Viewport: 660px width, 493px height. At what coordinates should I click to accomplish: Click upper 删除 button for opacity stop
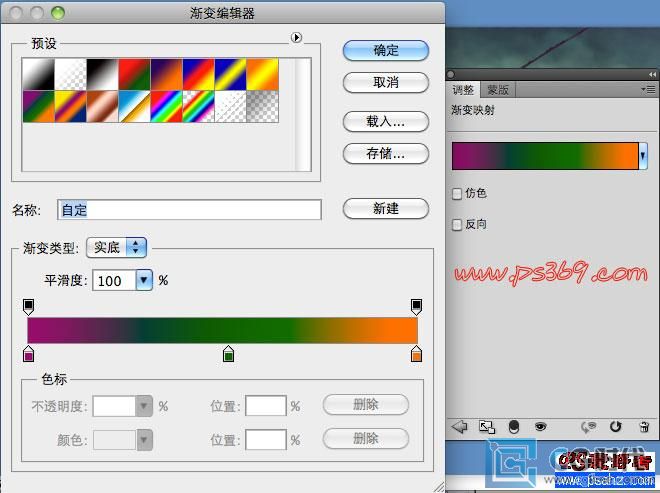coord(366,405)
